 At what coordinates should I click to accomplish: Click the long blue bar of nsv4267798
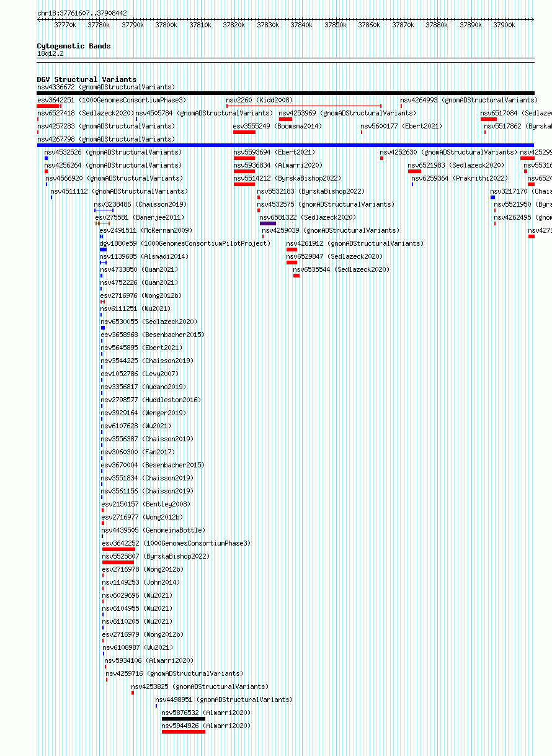click(285, 145)
